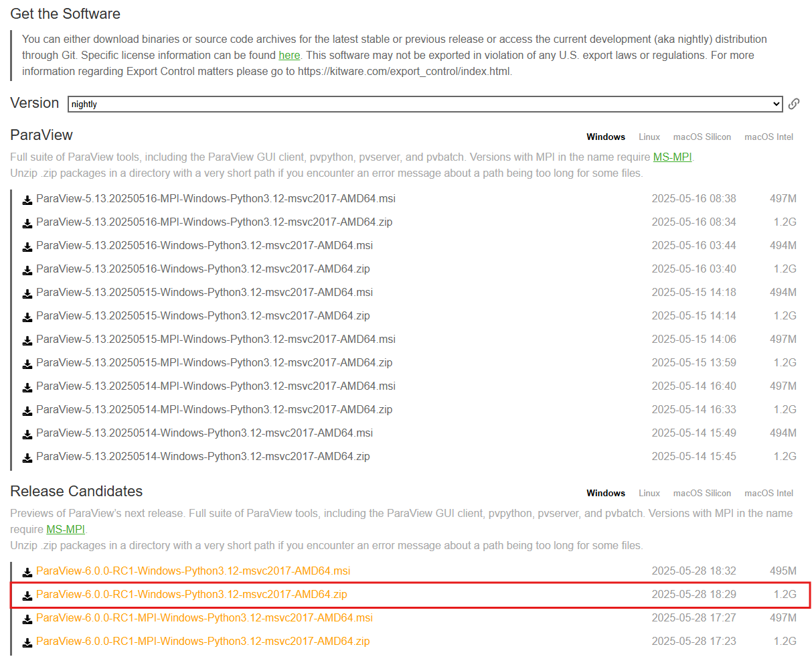Click download icon for 20250516-Windows .zip file
Viewport: 812px width, 667px height.
pos(27,271)
